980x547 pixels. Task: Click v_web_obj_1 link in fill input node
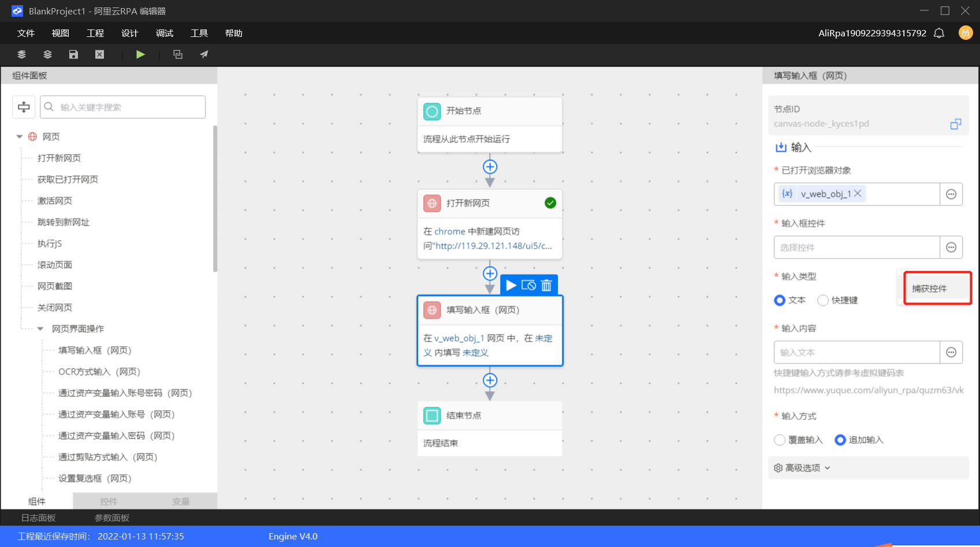tap(459, 338)
